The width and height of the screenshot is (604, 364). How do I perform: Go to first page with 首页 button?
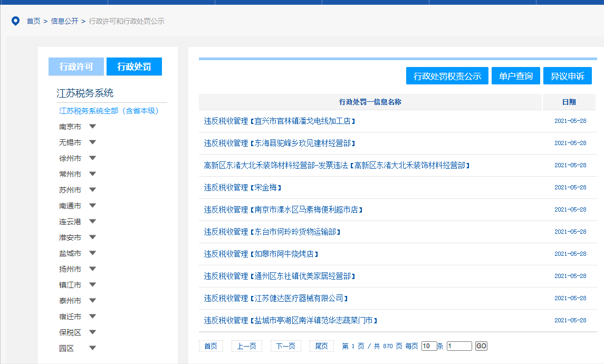[x=210, y=346]
